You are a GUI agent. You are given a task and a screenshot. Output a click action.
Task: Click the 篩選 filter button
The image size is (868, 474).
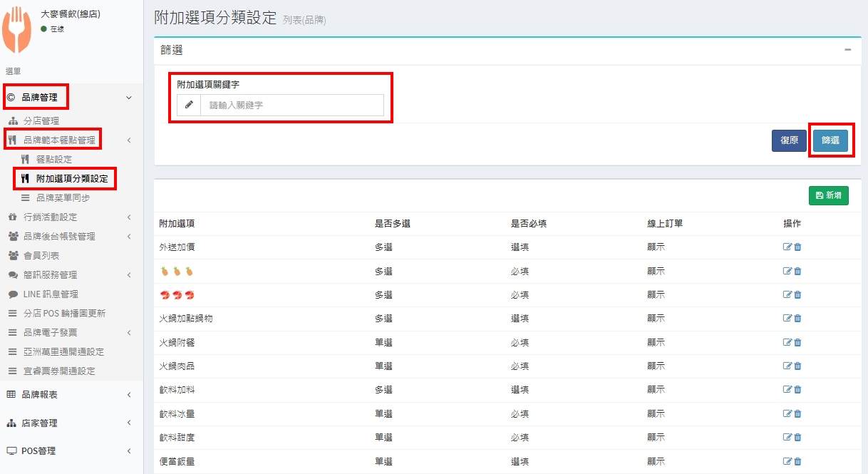830,140
